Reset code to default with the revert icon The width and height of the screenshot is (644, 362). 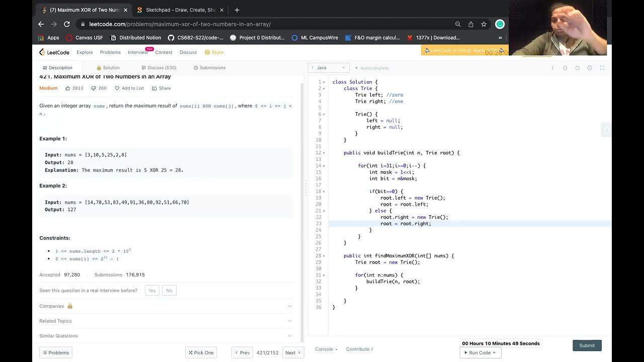pos(577,68)
